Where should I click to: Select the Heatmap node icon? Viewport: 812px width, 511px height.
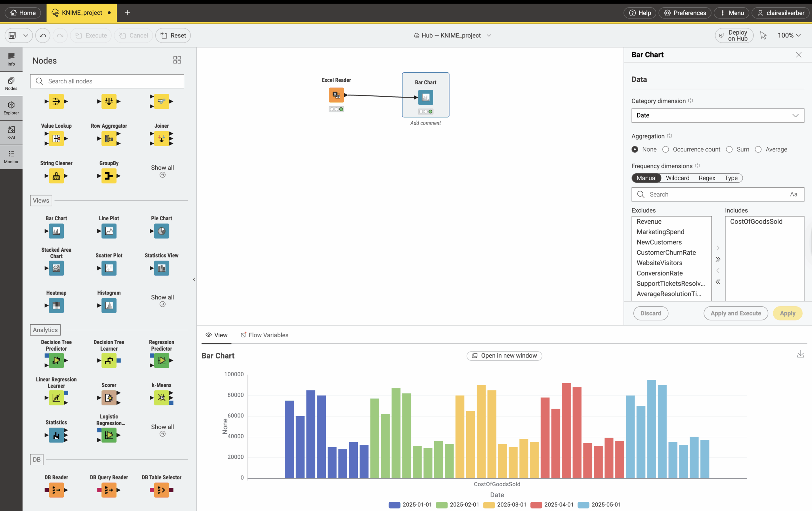point(56,305)
